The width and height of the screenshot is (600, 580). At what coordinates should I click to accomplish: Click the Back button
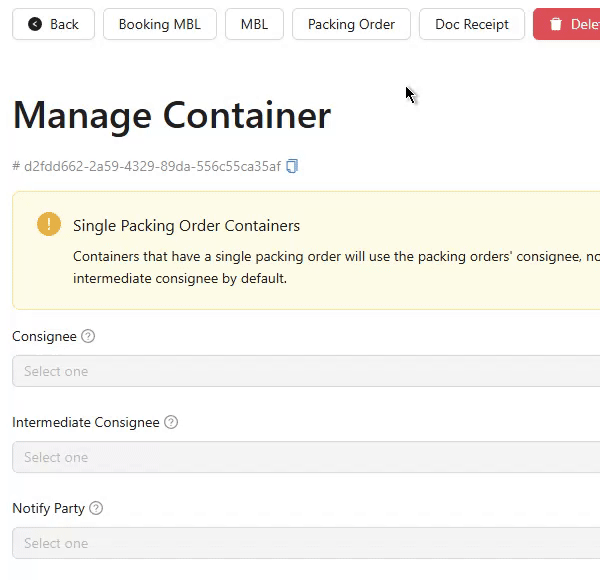pyautogui.click(x=53, y=24)
